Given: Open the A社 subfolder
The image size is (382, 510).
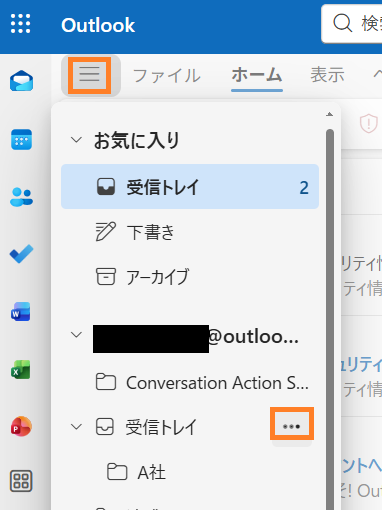Looking at the screenshot, I should coord(190,472).
